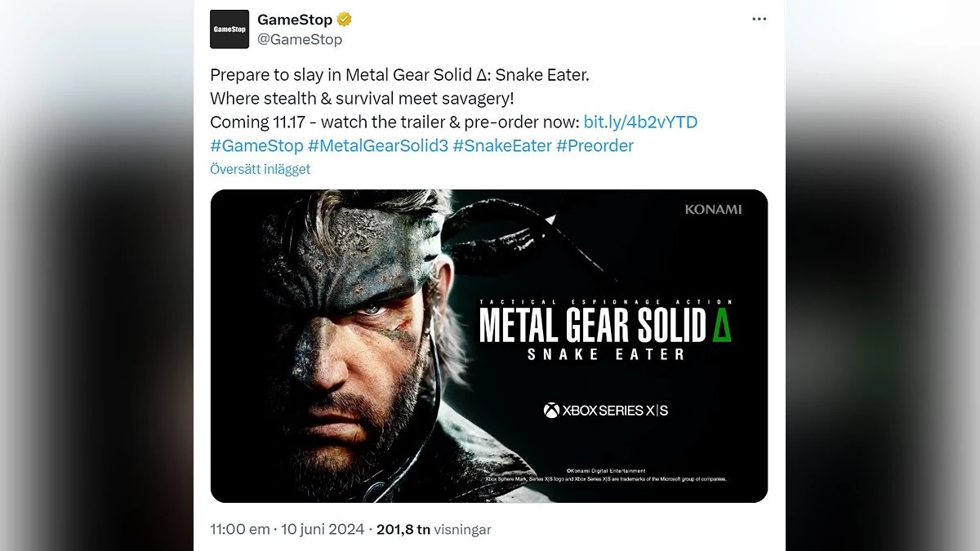Click the #Preorder hashtag
This screenshot has width=980, height=551.
[595, 146]
